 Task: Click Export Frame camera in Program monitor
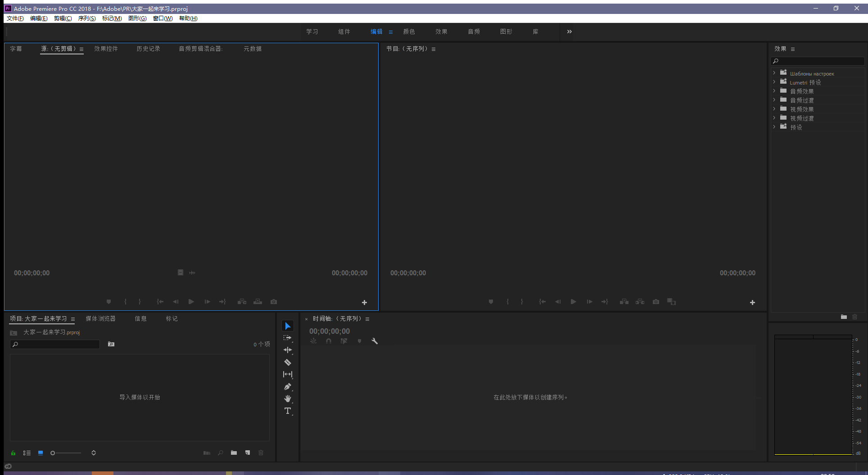(x=656, y=302)
